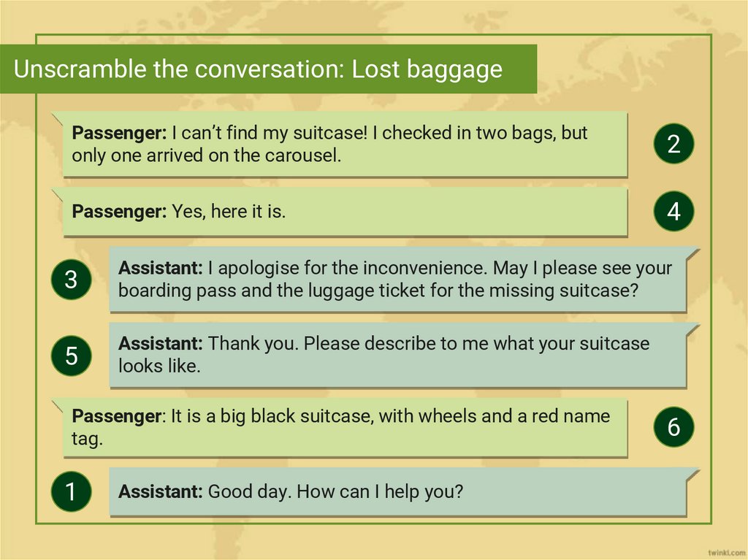Click the number 6 circle badge
The image size is (748, 560).
click(x=673, y=427)
